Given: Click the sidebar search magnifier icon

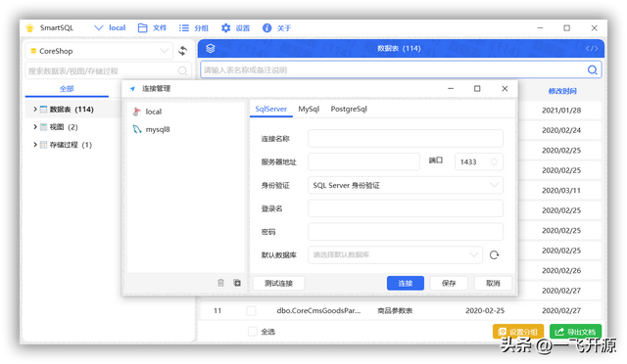Looking at the screenshot, I should [182, 70].
